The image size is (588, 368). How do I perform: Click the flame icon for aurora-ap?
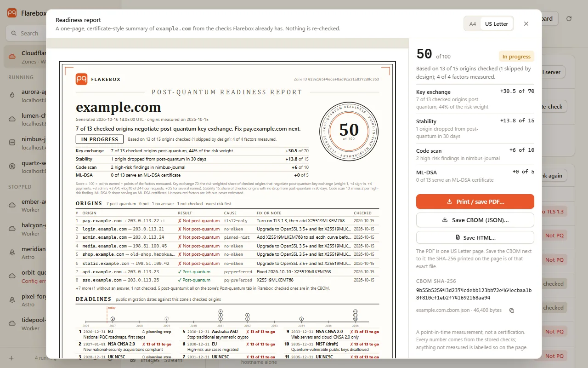tap(12, 96)
